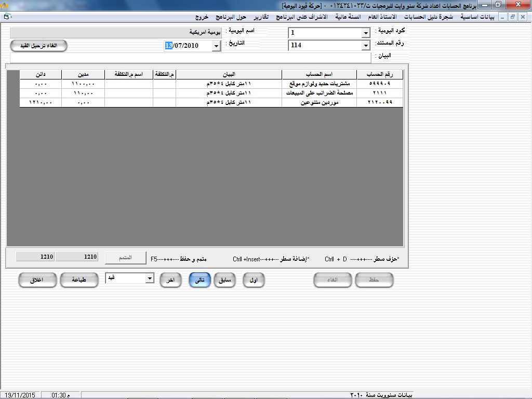This screenshot has width=532, height=399.
Task: Jump to last entry with اخر button
Action: [x=170, y=280]
